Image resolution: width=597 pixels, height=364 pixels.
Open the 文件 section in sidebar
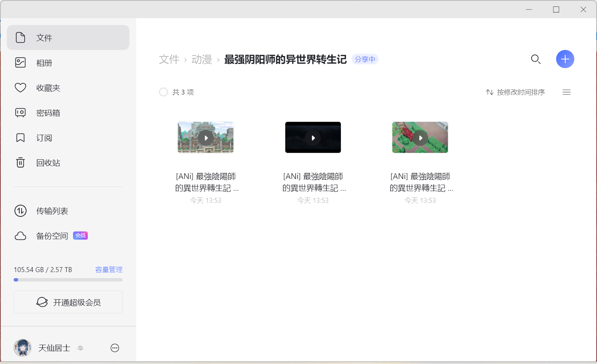click(68, 37)
